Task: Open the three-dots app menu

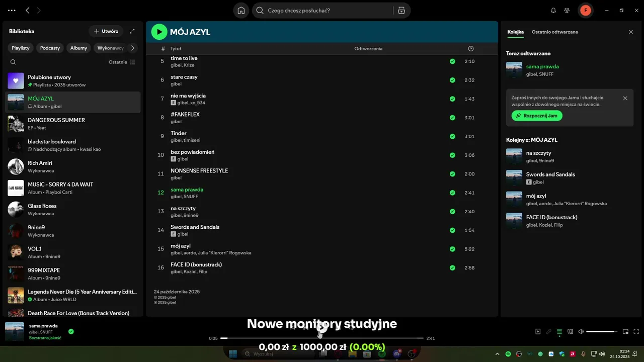Action: [12, 11]
